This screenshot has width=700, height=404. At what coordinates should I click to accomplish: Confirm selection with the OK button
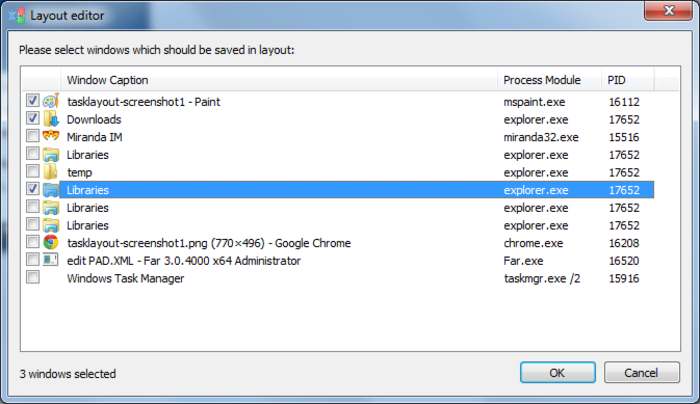coord(558,372)
